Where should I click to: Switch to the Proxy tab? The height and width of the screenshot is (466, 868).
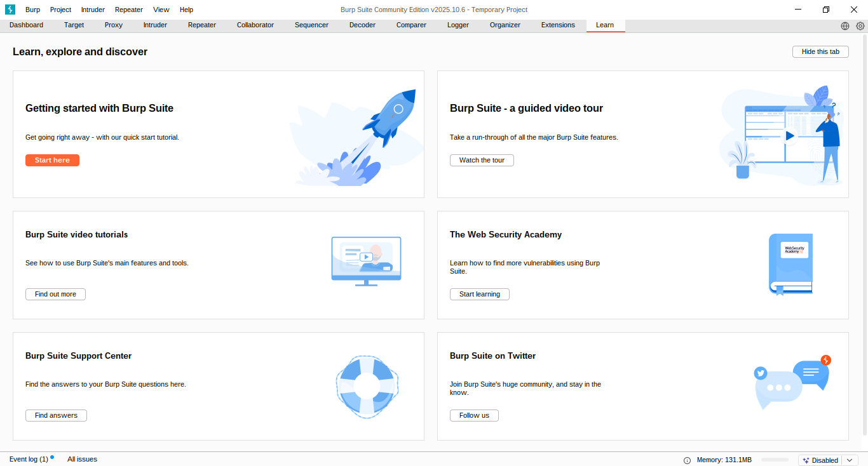click(114, 25)
